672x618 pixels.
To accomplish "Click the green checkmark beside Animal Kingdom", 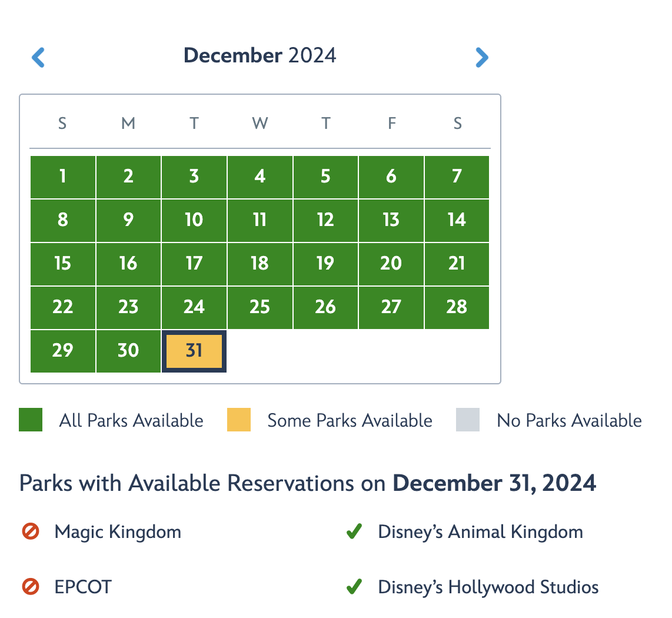I will 354,532.
